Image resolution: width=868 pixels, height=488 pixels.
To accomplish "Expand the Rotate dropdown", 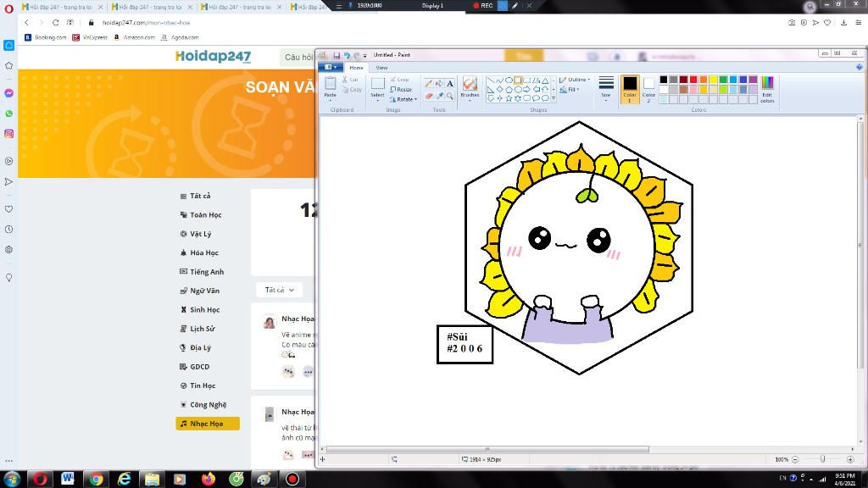I will [x=403, y=100].
